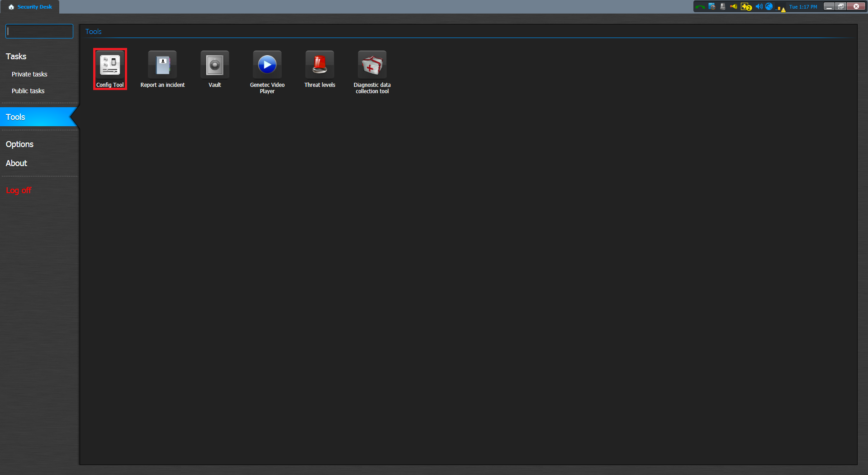Click the yellow megaphone alarm icon
Image resolution: width=868 pixels, height=475 pixels.
[734, 7]
